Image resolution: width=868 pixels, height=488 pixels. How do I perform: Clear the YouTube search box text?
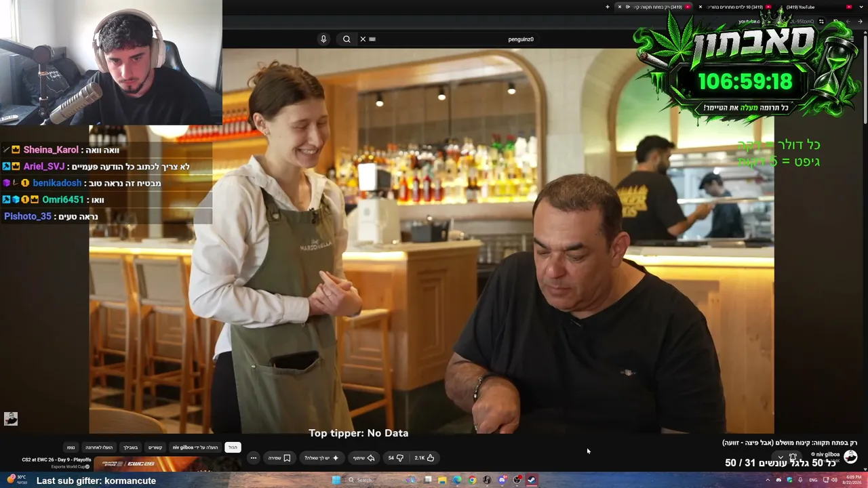coord(363,39)
